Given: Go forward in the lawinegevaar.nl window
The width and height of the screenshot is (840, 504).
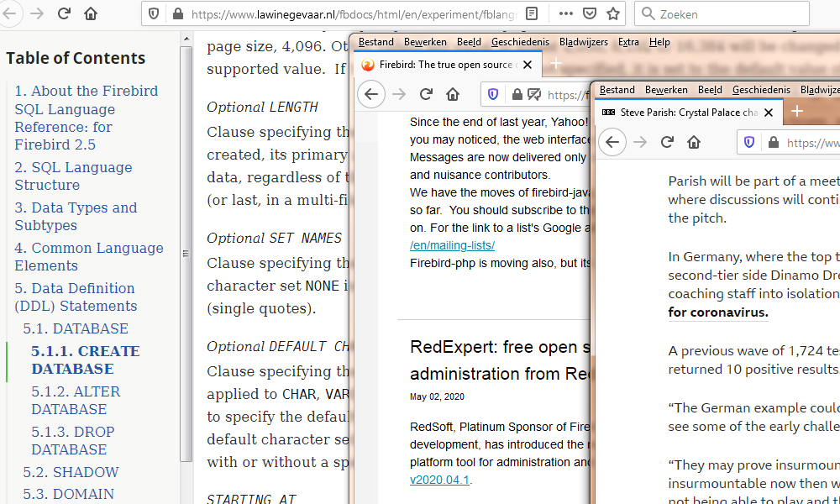Looking at the screenshot, I should pyautogui.click(x=37, y=13).
